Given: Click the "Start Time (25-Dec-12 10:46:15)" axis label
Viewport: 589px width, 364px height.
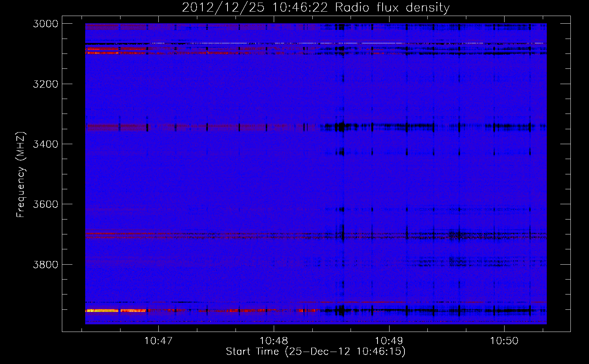Looking at the screenshot, I should [x=316, y=352].
